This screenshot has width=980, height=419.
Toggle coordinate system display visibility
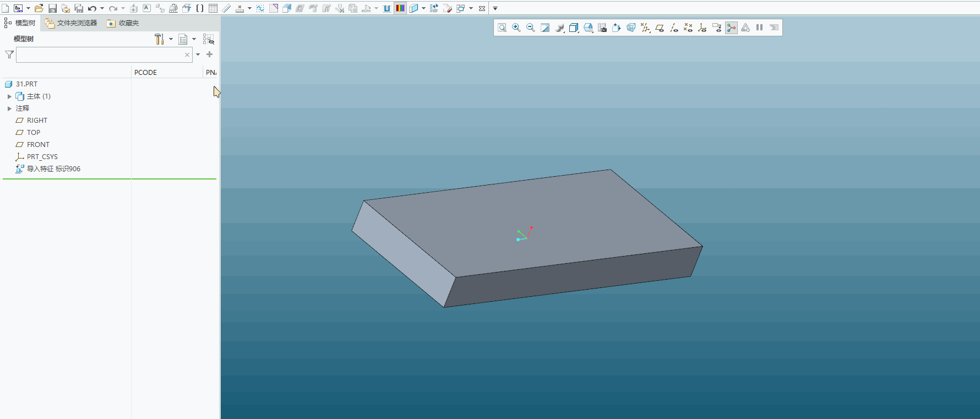pos(703,28)
